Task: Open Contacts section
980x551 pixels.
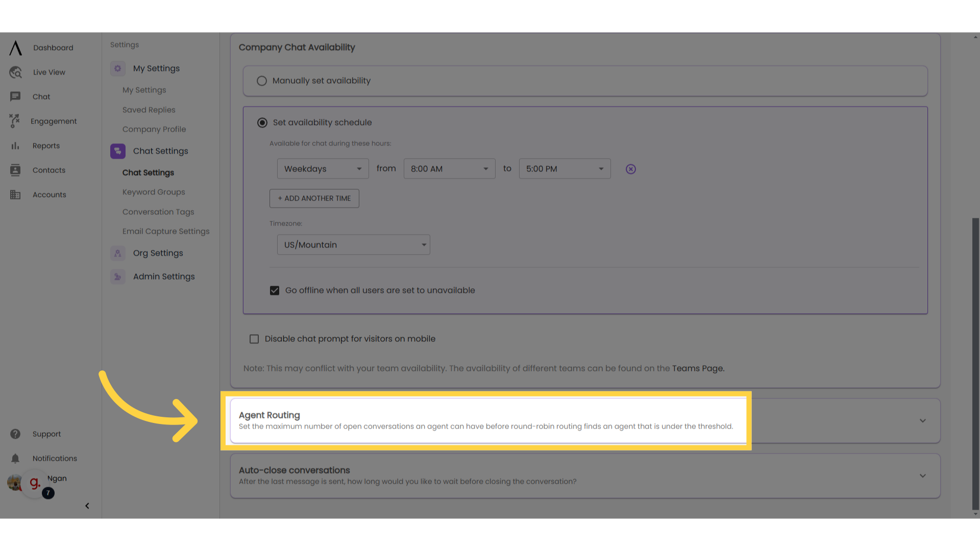Action: pyautogui.click(x=49, y=170)
